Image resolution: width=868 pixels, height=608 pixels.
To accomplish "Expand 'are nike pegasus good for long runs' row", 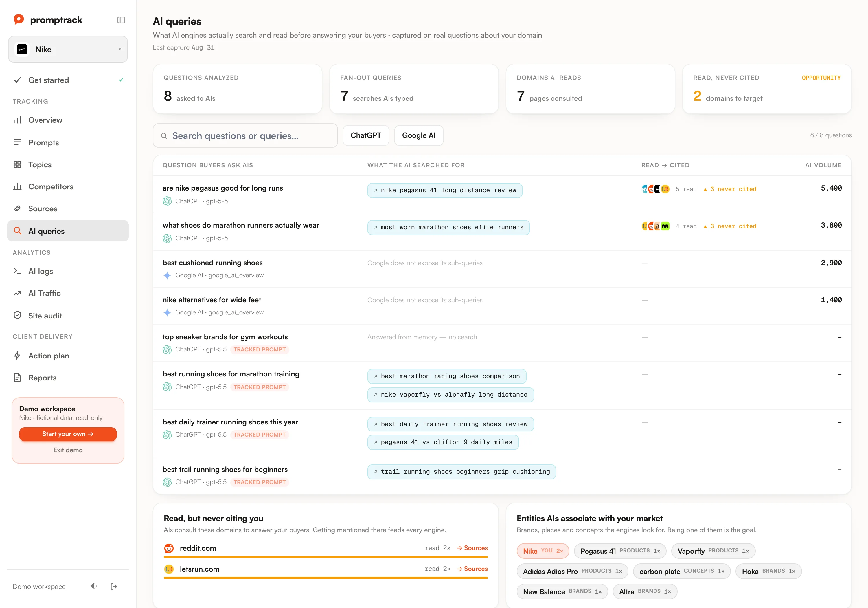I will [x=502, y=195].
